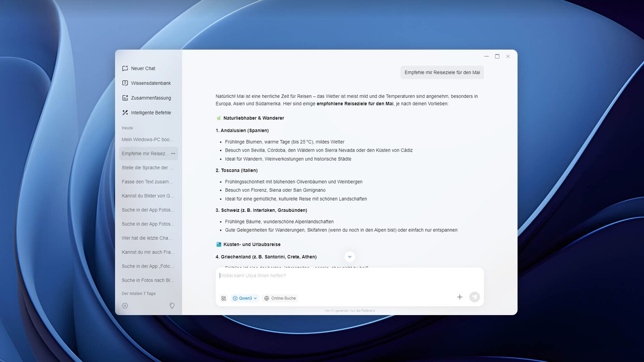Click the Neuer Chat icon

click(125, 68)
